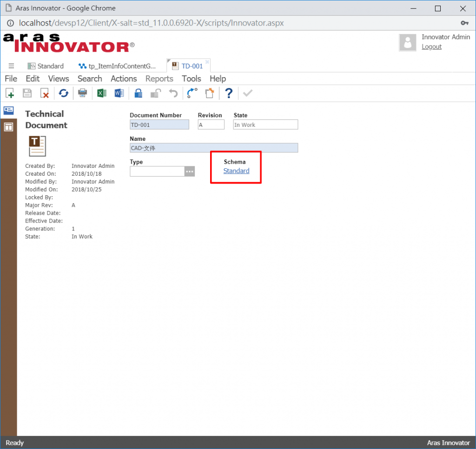The image size is (476, 449).
Task: Click the Undo arrow icon
Action: coord(173,93)
